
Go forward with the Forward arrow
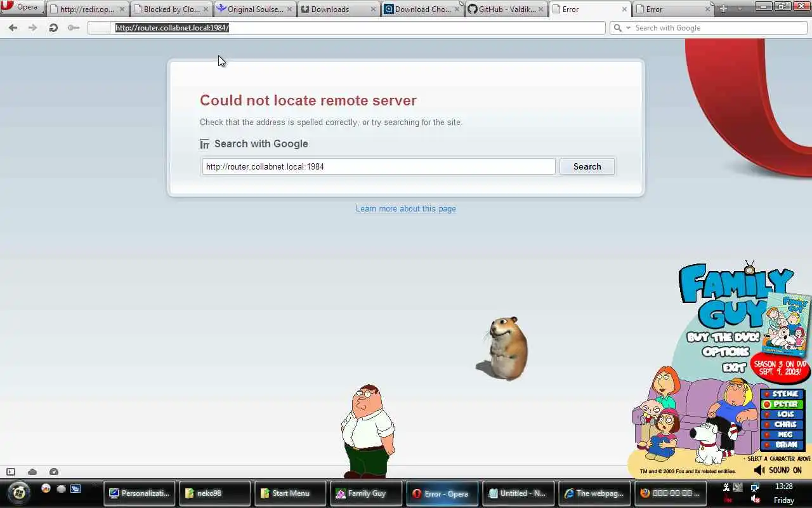click(x=33, y=28)
